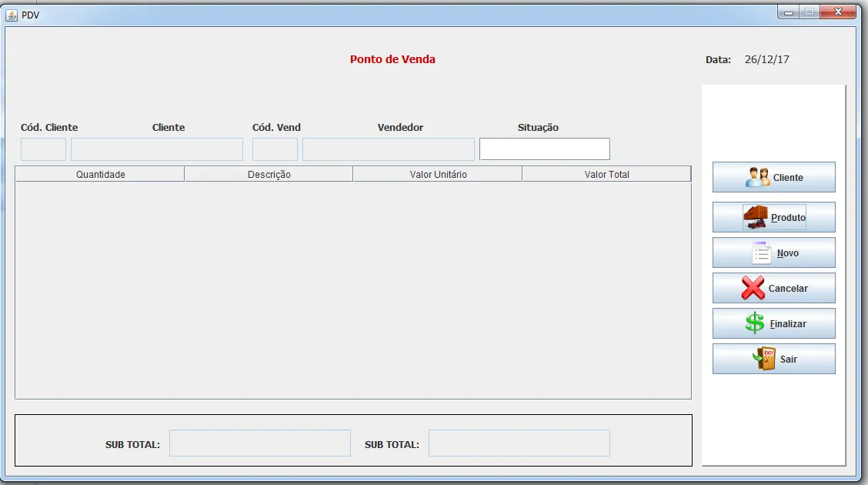The height and width of the screenshot is (485, 868).
Task: Click the red X Cancelar icon
Action: [753, 288]
